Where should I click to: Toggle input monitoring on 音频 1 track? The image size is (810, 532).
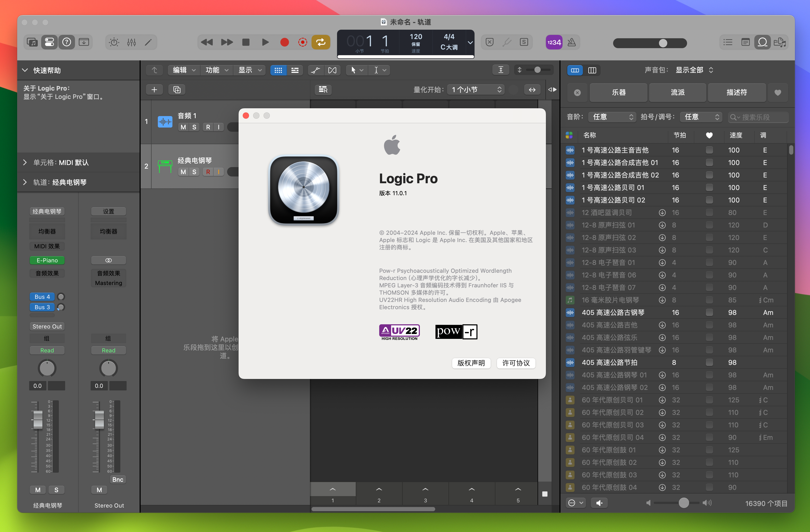tap(219, 127)
